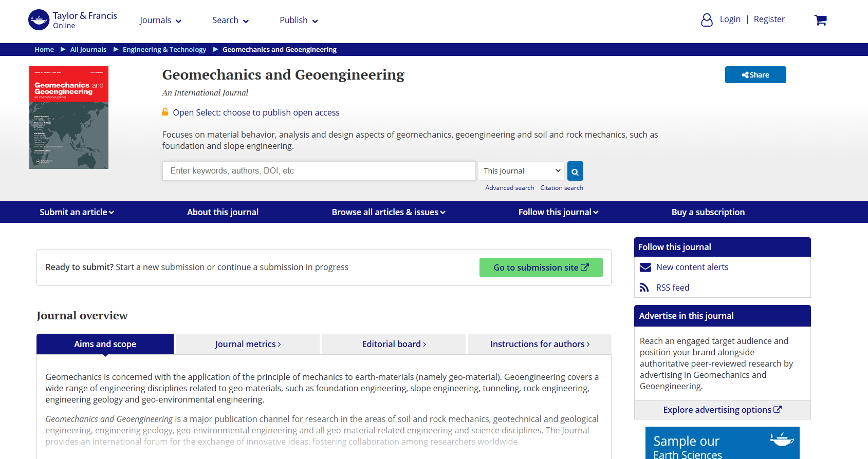Select the Aims and scope tab
The image size is (868, 459).
(105, 344)
